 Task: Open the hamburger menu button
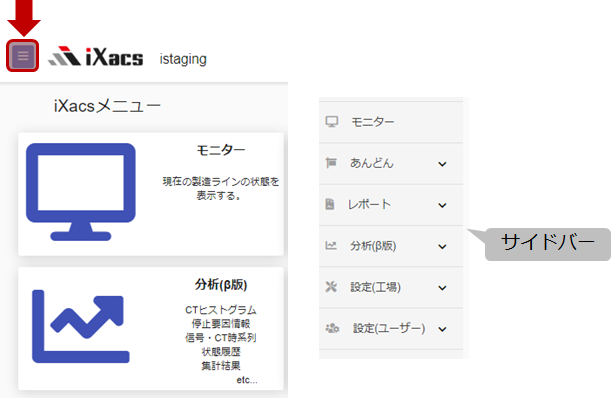(x=23, y=56)
